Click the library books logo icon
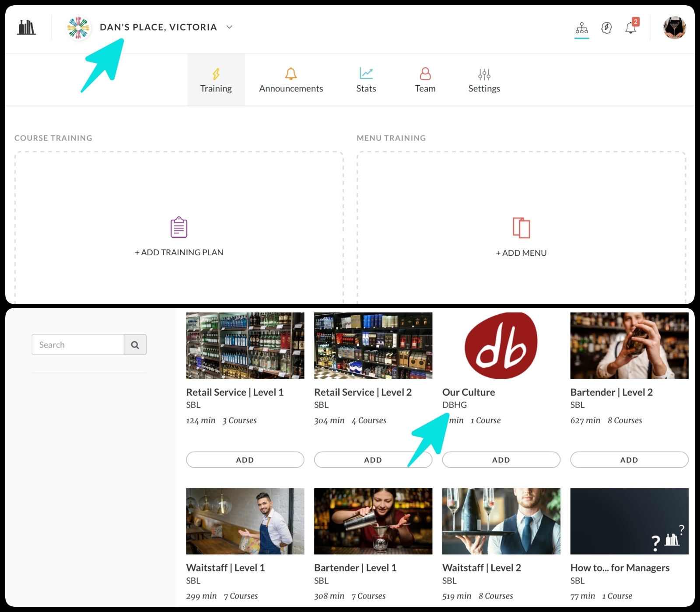Screen dimensions: 700x612 pos(26,28)
